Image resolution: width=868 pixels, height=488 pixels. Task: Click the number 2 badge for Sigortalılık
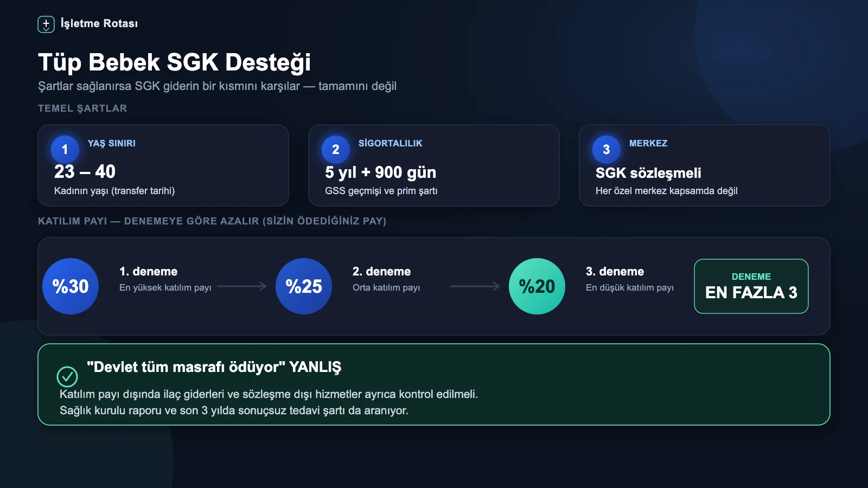coord(335,149)
